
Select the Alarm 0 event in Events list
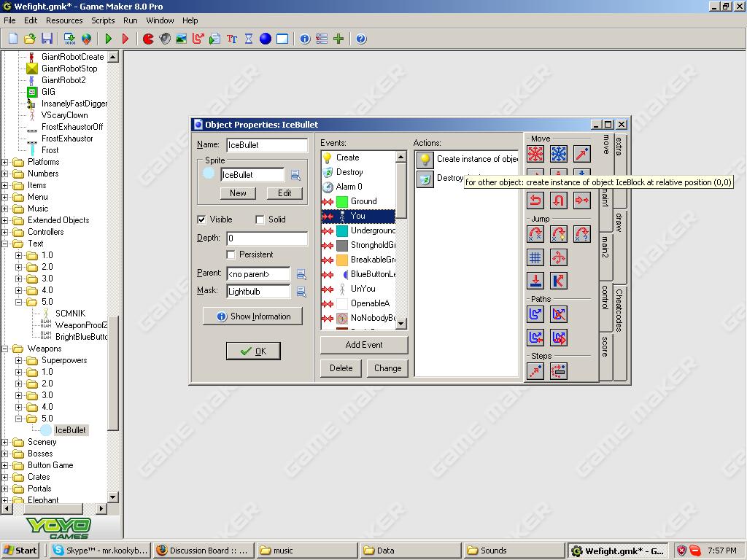coord(359,187)
